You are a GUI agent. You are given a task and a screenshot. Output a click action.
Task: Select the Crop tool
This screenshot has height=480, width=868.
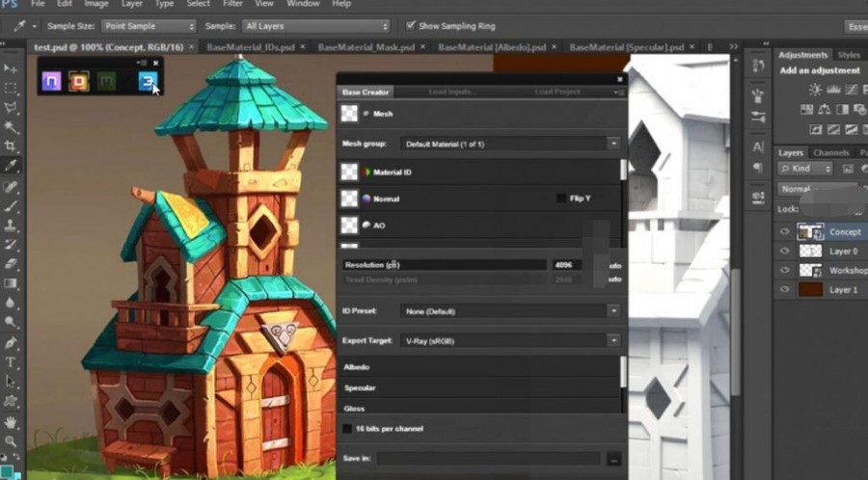click(10, 147)
